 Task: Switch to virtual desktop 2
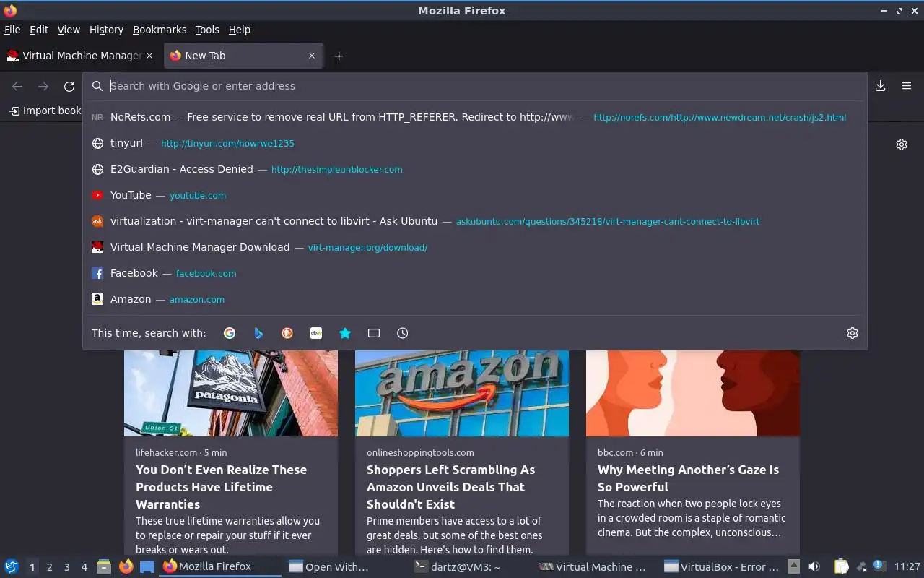click(x=49, y=567)
